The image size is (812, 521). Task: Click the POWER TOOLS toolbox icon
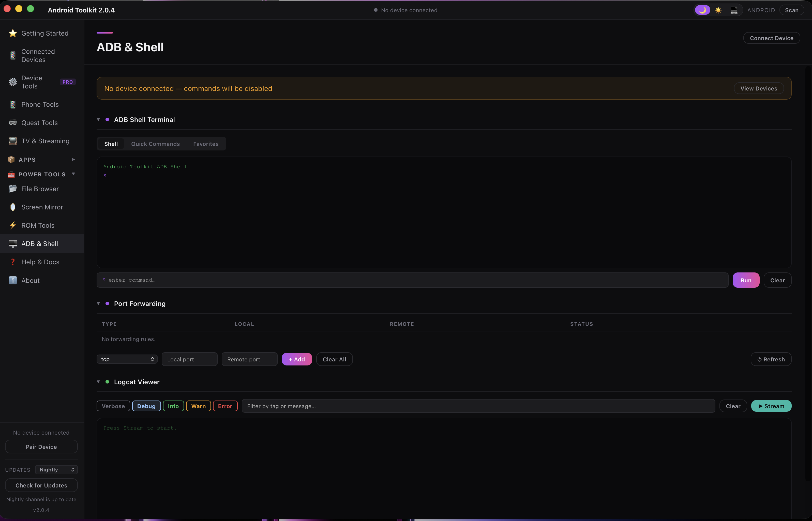click(x=11, y=174)
